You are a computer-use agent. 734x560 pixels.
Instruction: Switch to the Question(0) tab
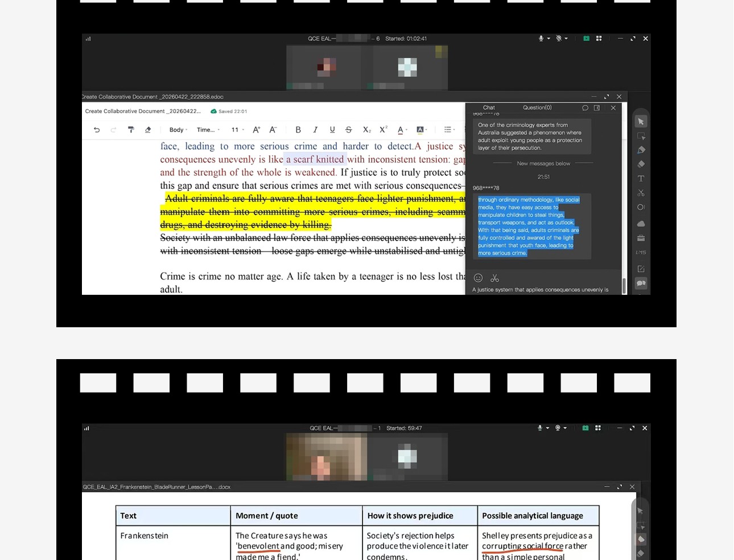537,108
